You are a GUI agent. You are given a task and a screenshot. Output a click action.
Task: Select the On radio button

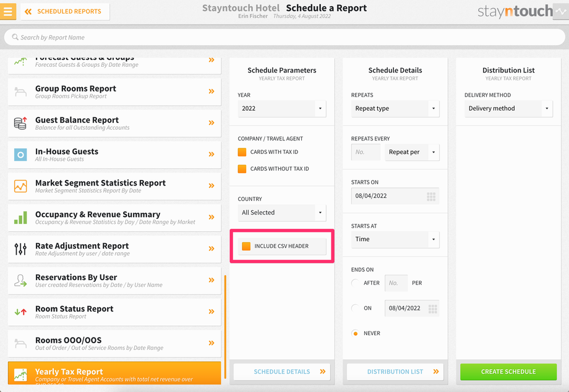coord(355,309)
